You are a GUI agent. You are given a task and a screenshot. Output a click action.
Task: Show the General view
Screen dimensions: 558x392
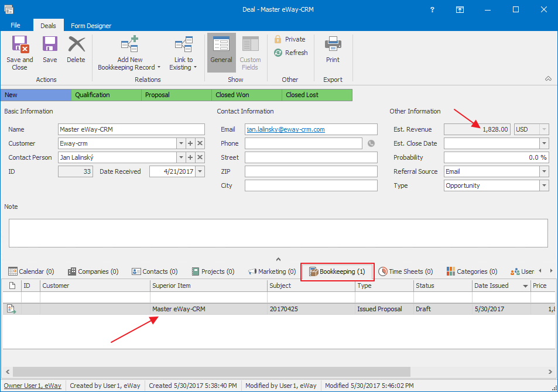pyautogui.click(x=221, y=53)
